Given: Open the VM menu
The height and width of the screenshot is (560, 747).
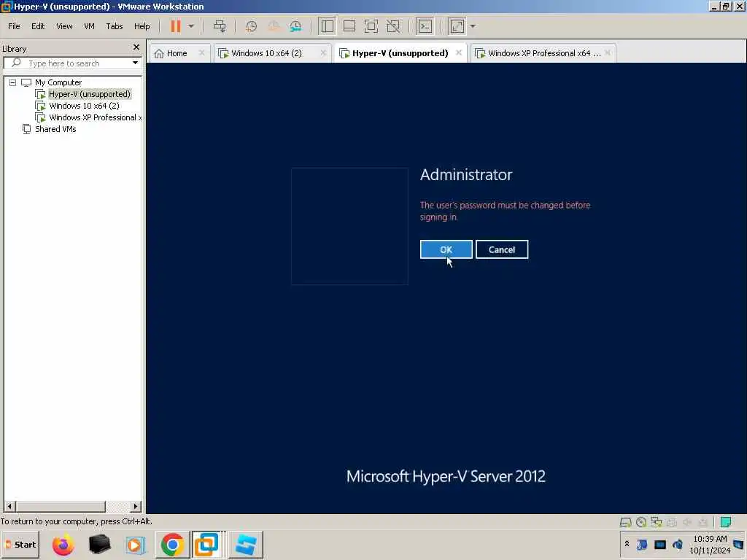Looking at the screenshot, I should tap(89, 26).
